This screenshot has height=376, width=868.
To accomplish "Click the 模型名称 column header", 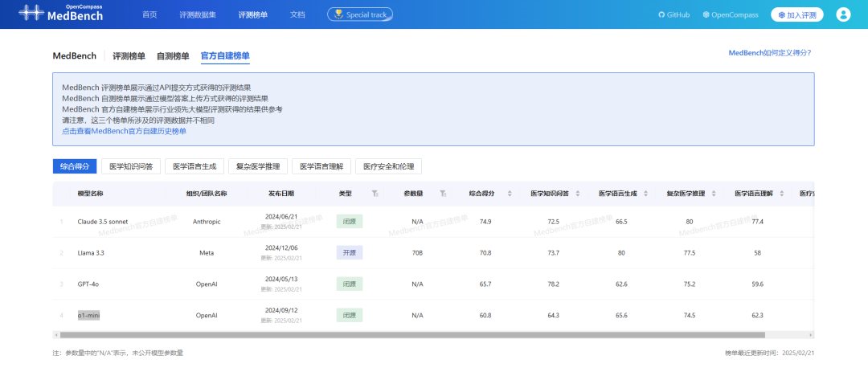I will point(90,194).
